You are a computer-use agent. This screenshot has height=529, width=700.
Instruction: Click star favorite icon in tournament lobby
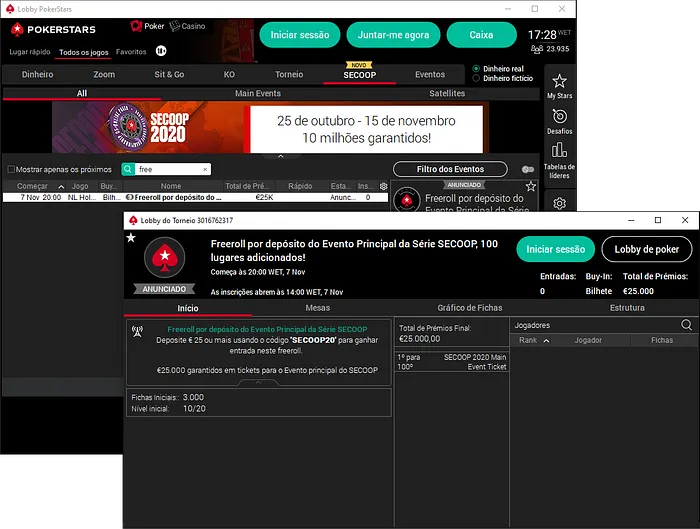(131, 237)
